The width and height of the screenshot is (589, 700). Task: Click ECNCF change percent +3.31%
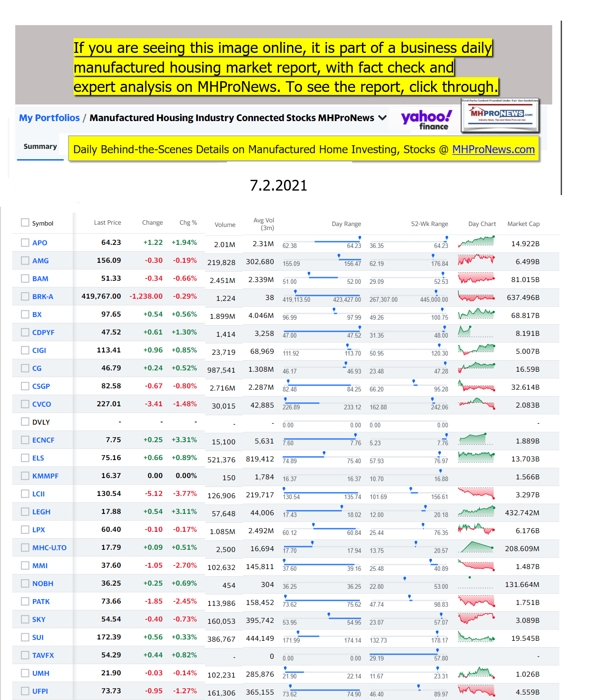tap(184, 439)
